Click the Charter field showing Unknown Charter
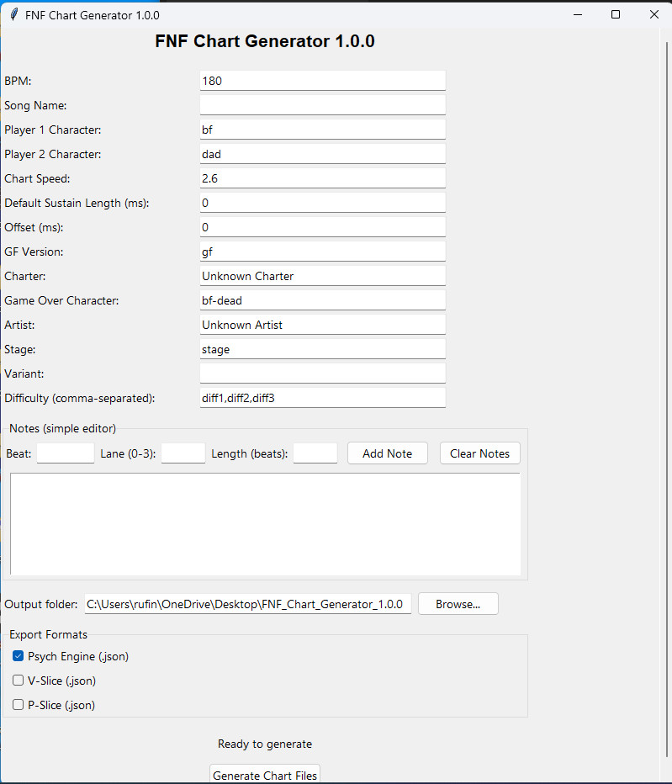The width and height of the screenshot is (672, 784). [322, 275]
